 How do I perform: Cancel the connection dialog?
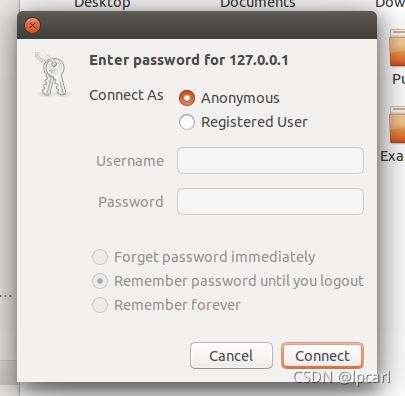pos(231,356)
